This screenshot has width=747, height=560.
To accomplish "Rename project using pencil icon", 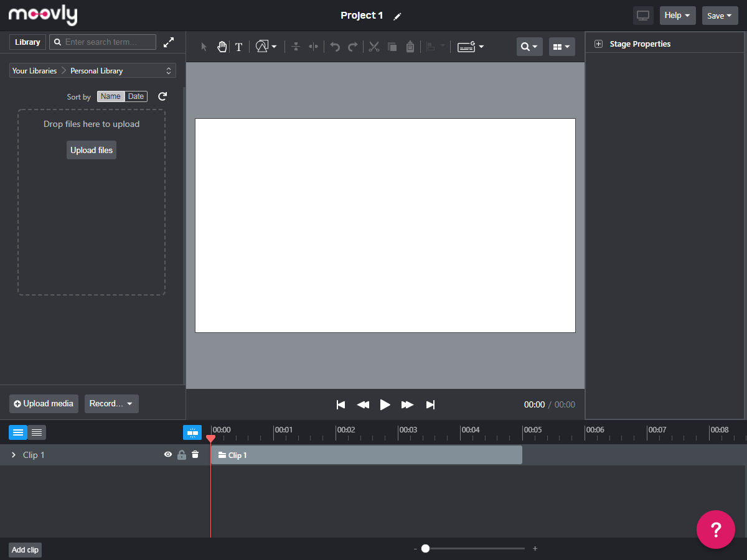I will click(x=398, y=16).
